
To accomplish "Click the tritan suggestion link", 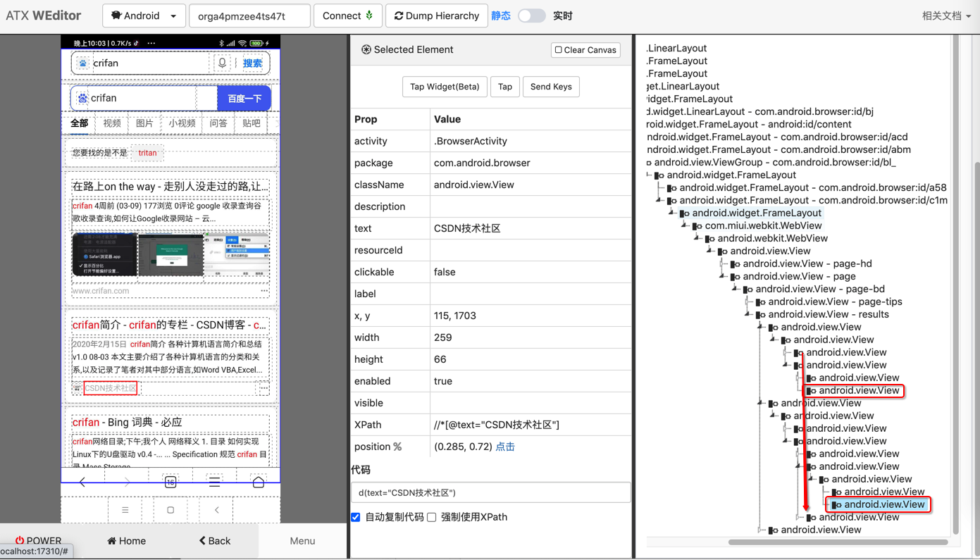I will [147, 153].
